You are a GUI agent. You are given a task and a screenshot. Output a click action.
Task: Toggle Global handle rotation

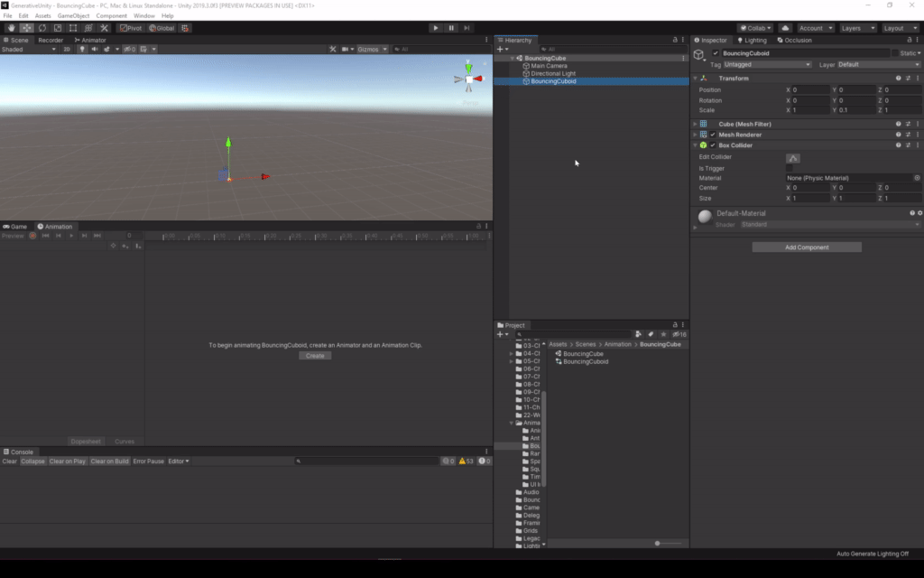point(162,28)
